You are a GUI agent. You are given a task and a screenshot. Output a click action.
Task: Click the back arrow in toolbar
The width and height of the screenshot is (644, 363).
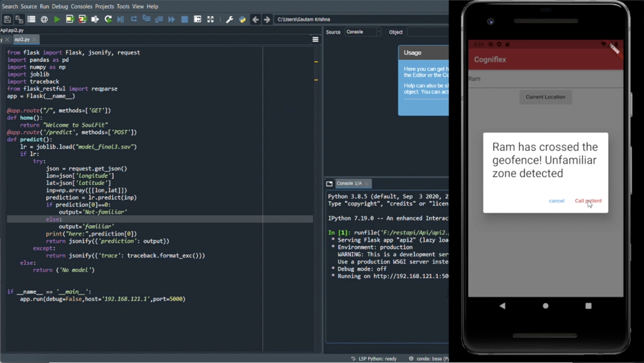pyautogui.click(x=255, y=19)
